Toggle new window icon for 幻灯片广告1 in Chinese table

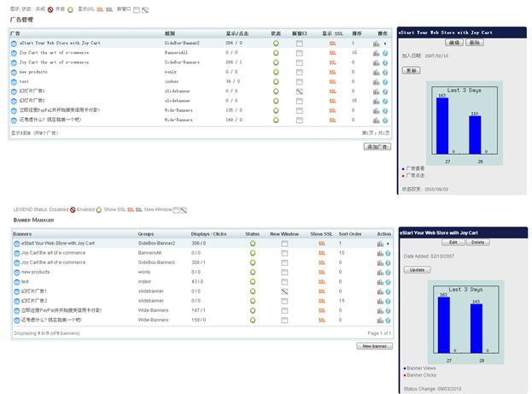(300, 91)
